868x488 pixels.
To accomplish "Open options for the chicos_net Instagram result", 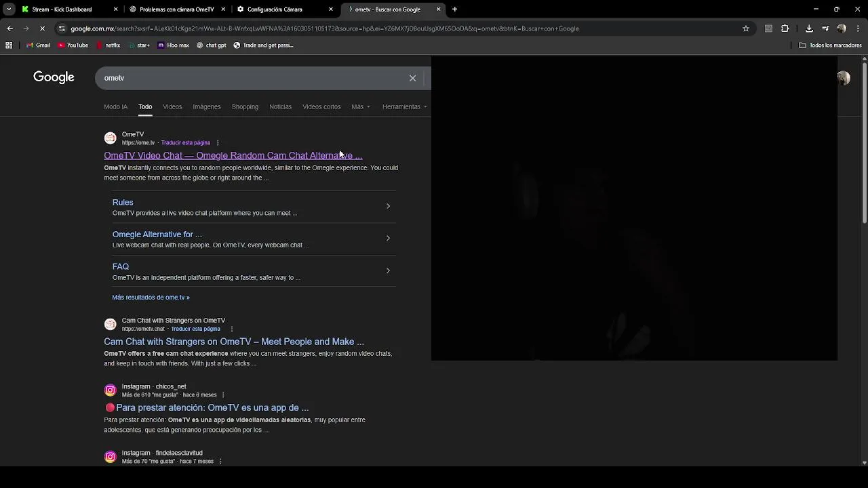I will point(223,395).
